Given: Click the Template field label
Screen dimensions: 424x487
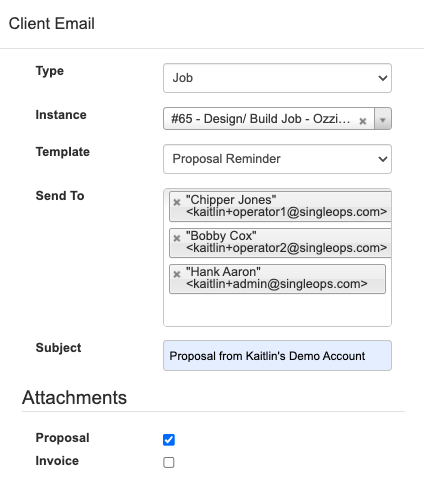Looking at the screenshot, I should click(63, 152).
